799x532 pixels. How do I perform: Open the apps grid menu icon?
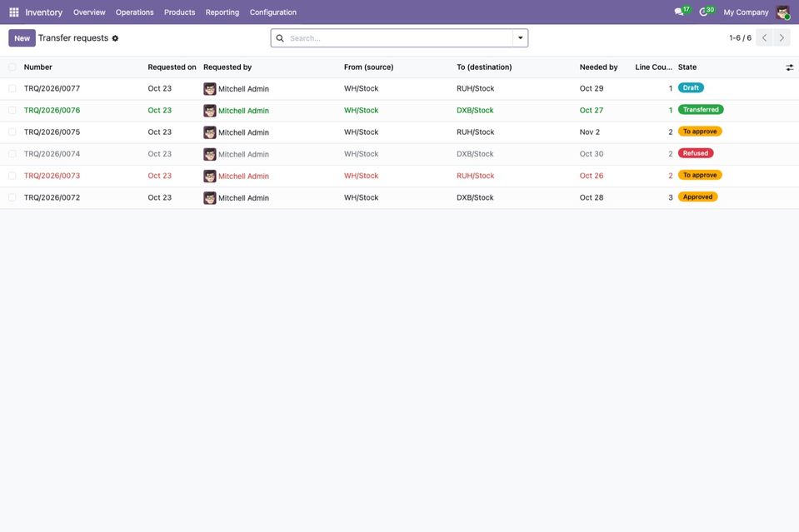pos(14,12)
